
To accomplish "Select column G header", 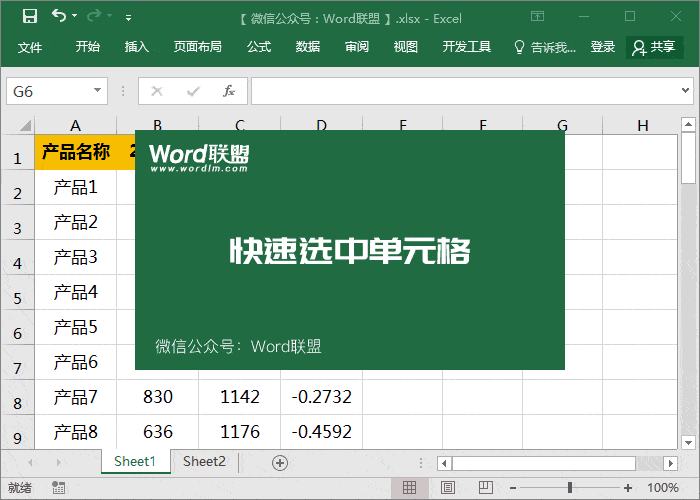I will [562, 125].
